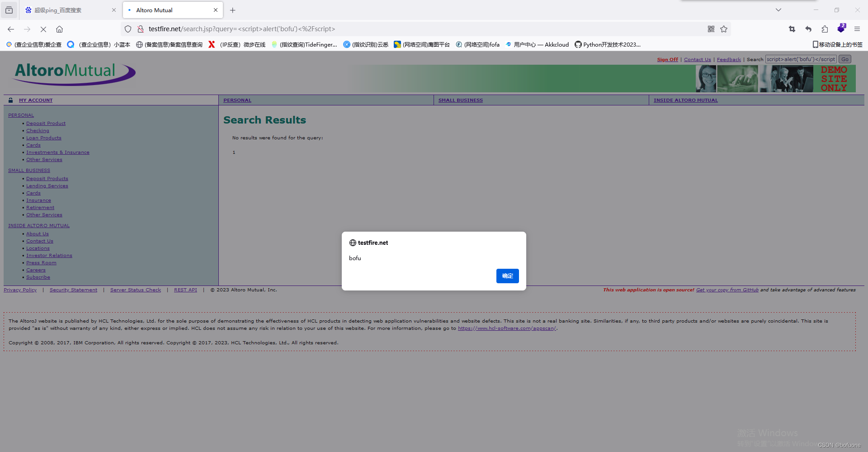Open the INSIDE ALTORO MUTUAL navigation tab
The width and height of the screenshot is (868, 452).
(x=685, y=100)
